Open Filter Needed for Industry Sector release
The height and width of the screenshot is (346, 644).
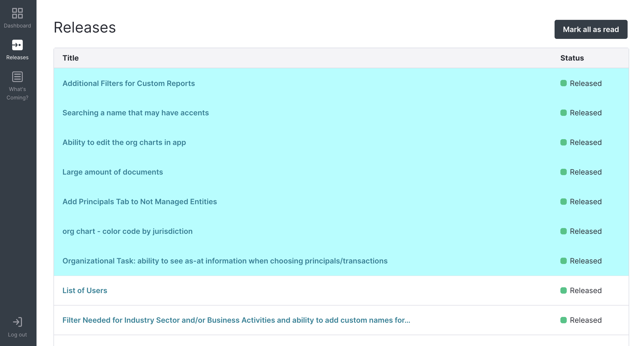[236, 320]
